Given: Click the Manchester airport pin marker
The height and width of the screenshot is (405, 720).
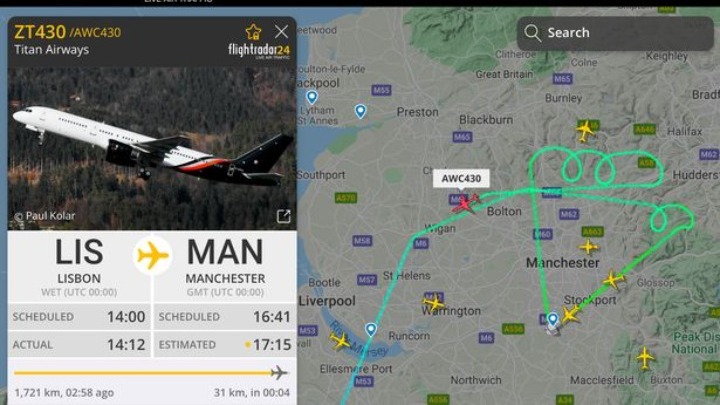Looking at the screenshot, I should pos(552,319).
